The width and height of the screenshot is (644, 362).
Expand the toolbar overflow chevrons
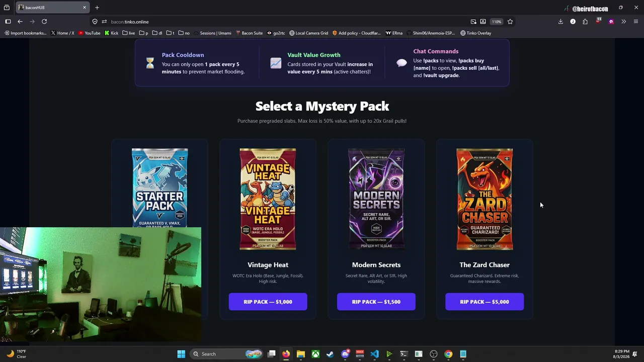tap(623, 22)
